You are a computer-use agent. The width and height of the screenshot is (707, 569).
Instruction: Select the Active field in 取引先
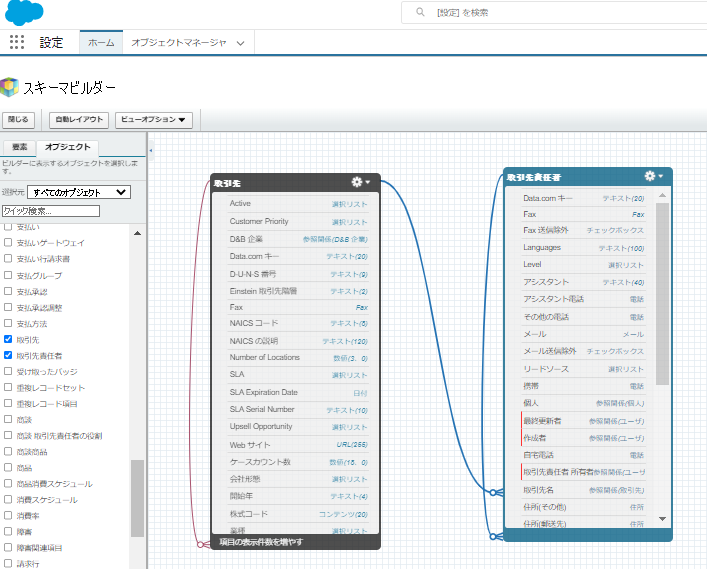[x=298, y=204]
